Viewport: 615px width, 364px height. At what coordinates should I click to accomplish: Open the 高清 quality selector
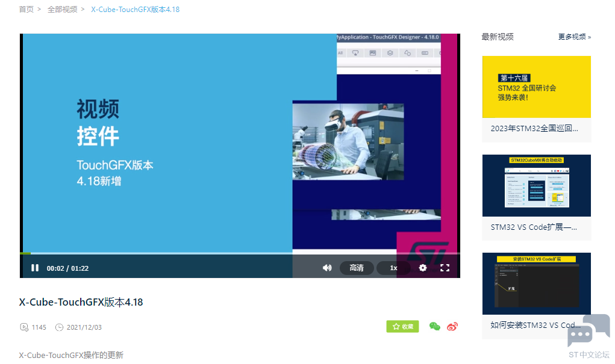click(x=357, y=268)
